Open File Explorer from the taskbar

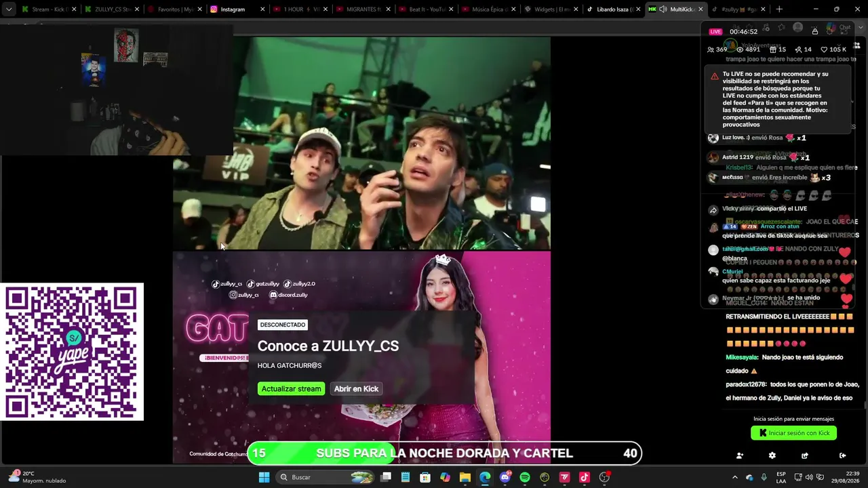pyautogui.click(x=465, y=477)
